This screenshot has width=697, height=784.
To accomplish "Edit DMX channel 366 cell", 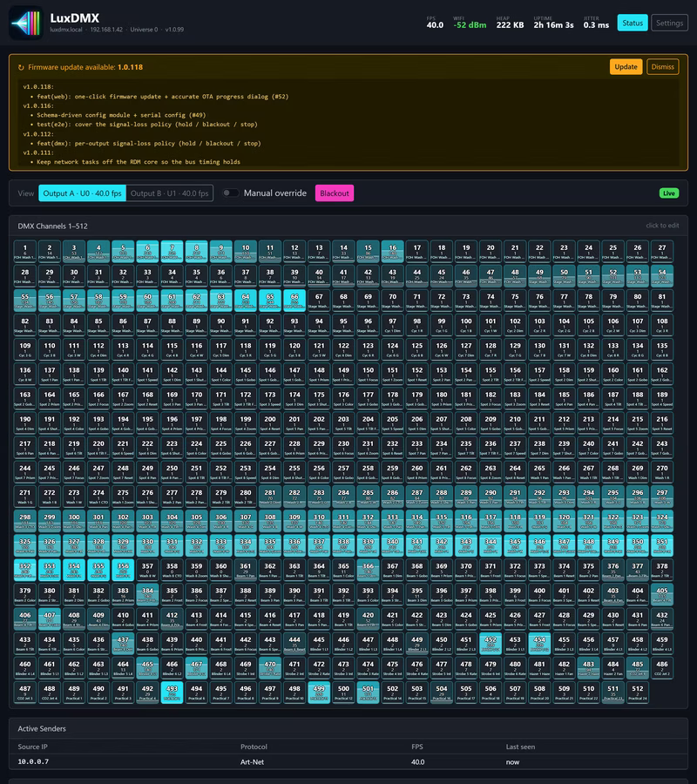I will tap(368, 570).
